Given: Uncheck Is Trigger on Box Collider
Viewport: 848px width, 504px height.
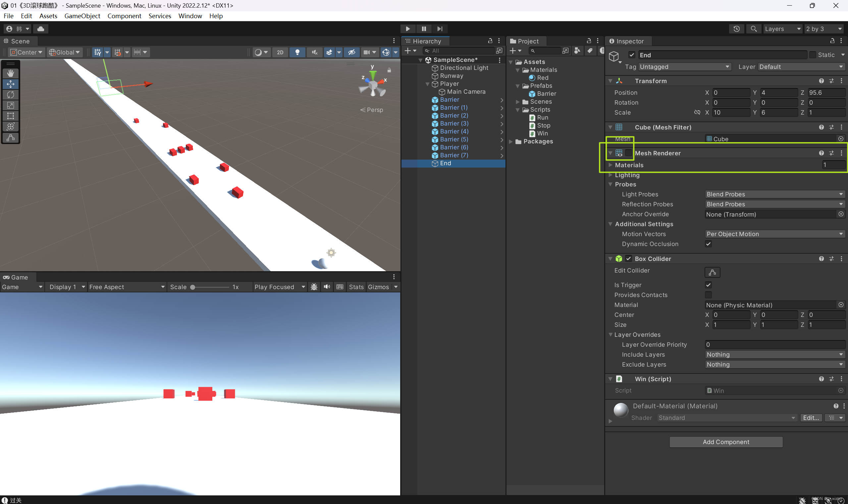Looking at the screenshot, I should tap(708, 285).
